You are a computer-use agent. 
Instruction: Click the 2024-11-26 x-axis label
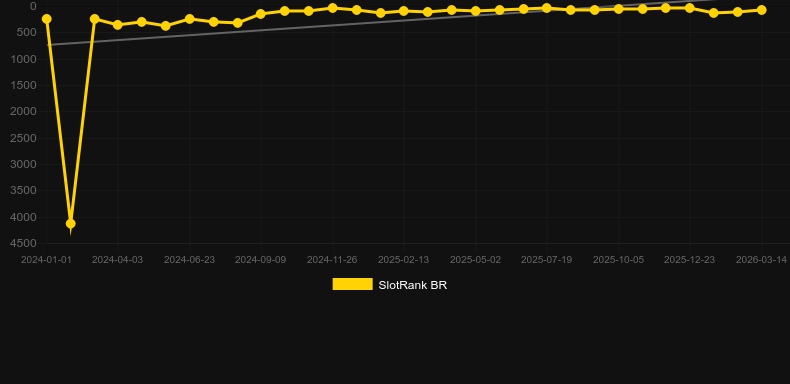tap(332, 260)
